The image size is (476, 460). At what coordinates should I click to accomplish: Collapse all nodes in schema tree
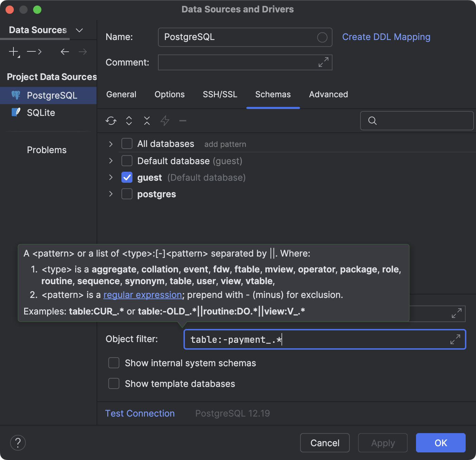tap(147, 121)
